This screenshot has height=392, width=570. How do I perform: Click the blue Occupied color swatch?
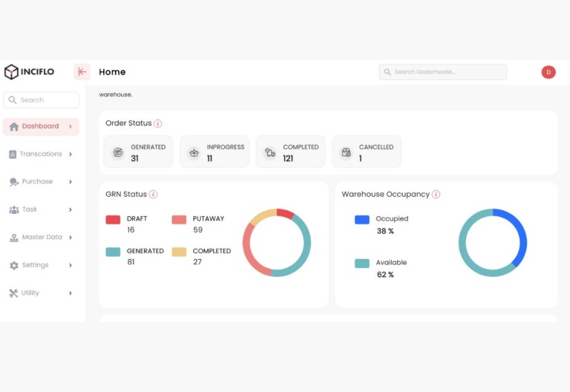362,220
